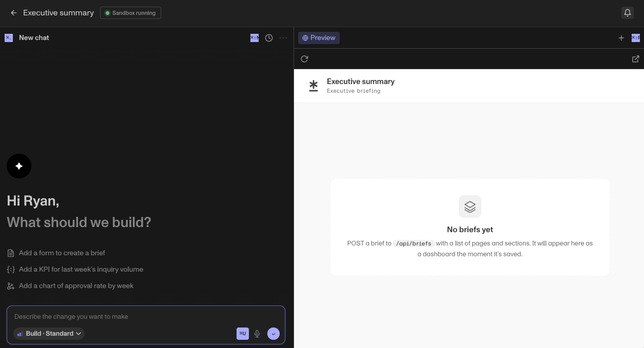644x348 pixels.
Task: Click the black sparkle avatar icon
Action: pos(19,166)
